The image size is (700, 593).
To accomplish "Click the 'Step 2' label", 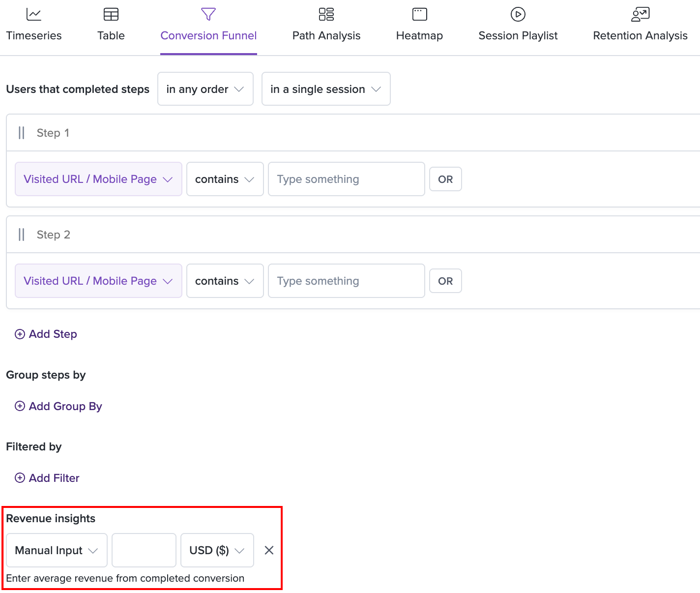I will point(54,235).
